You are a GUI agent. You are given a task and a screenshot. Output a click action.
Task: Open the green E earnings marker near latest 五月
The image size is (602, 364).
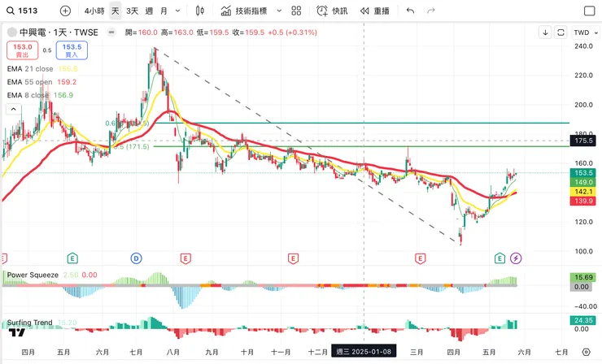[499, 258]
